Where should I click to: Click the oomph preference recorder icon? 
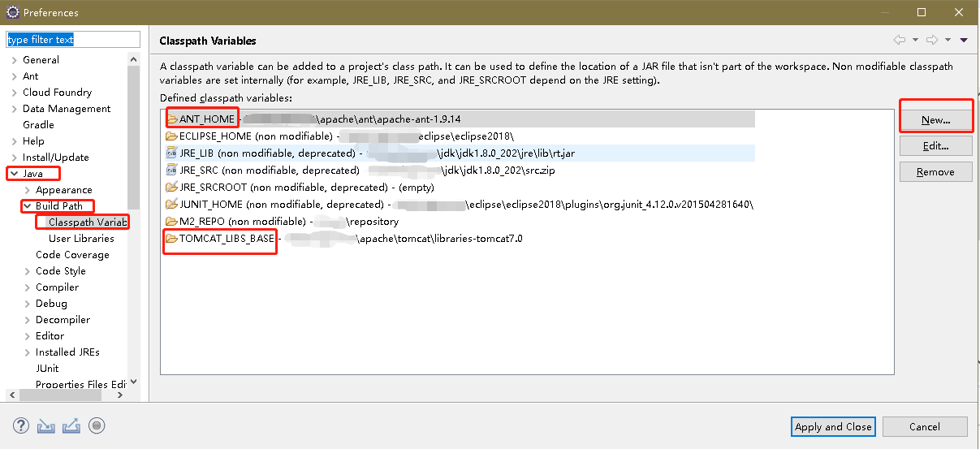(97, 425)
